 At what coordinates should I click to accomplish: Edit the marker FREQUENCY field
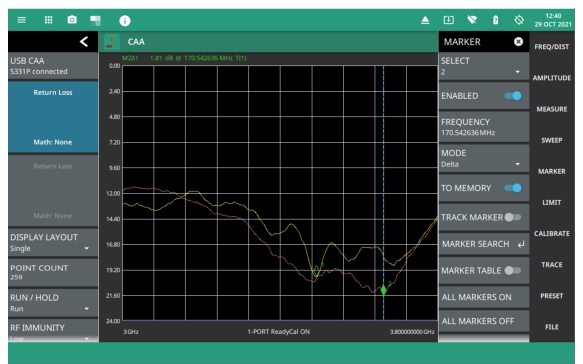click(x=484, y=127)
